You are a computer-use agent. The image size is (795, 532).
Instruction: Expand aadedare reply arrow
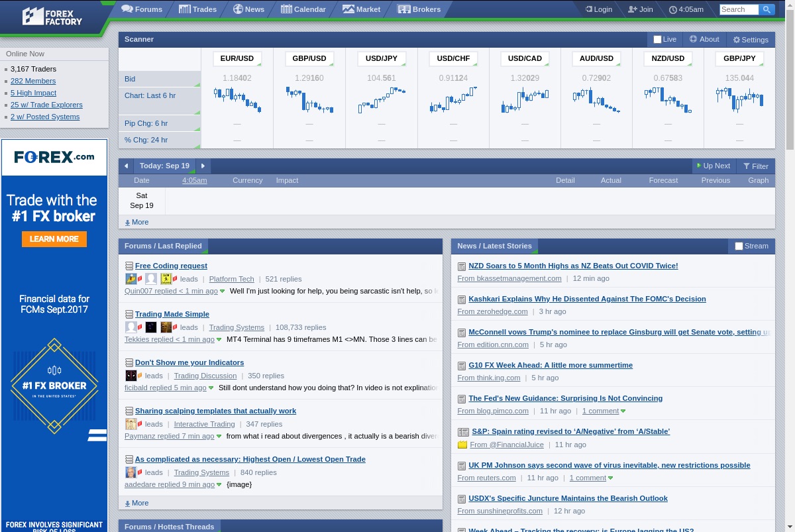(219, 485)
